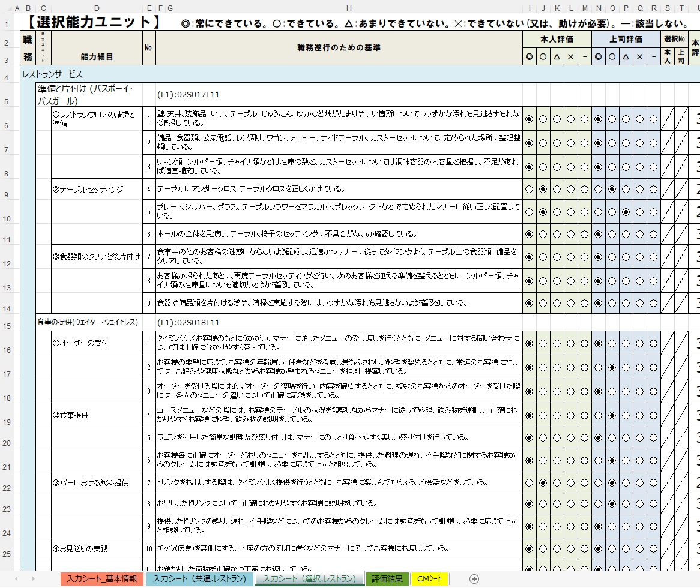This screenshot has height=588, width=700.
Task: Set self-rating ○ for お客様が帰られたあとに row
Action: pos(543,281)
